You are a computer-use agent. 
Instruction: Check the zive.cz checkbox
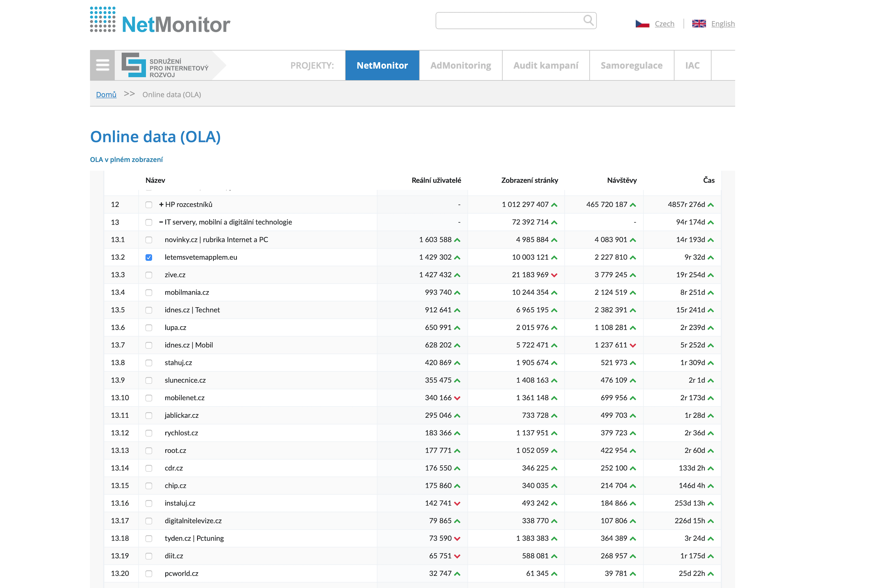149,274
